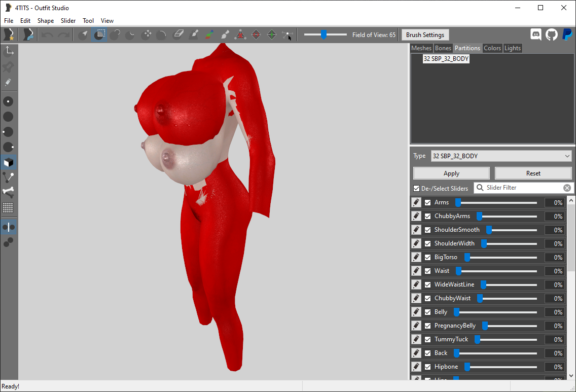Switch to left camera view icon
Viewport: 576px width, 392px height.
(9, 132)
